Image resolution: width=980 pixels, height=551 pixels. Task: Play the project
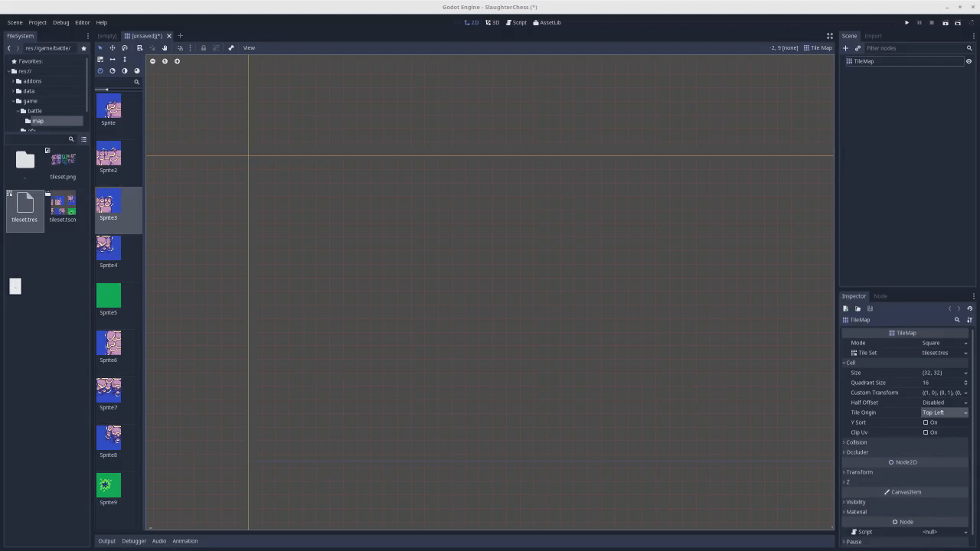tap(906, 22)
